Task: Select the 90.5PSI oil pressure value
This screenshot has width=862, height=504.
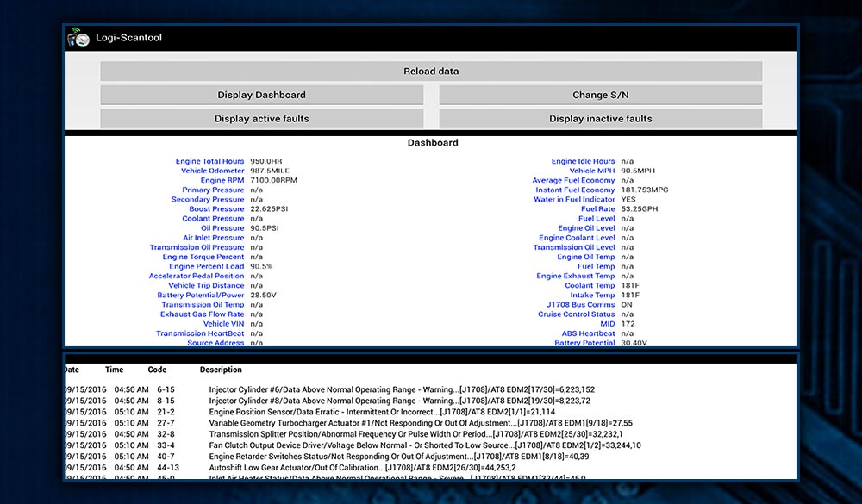Action: [x=265, y=228]
